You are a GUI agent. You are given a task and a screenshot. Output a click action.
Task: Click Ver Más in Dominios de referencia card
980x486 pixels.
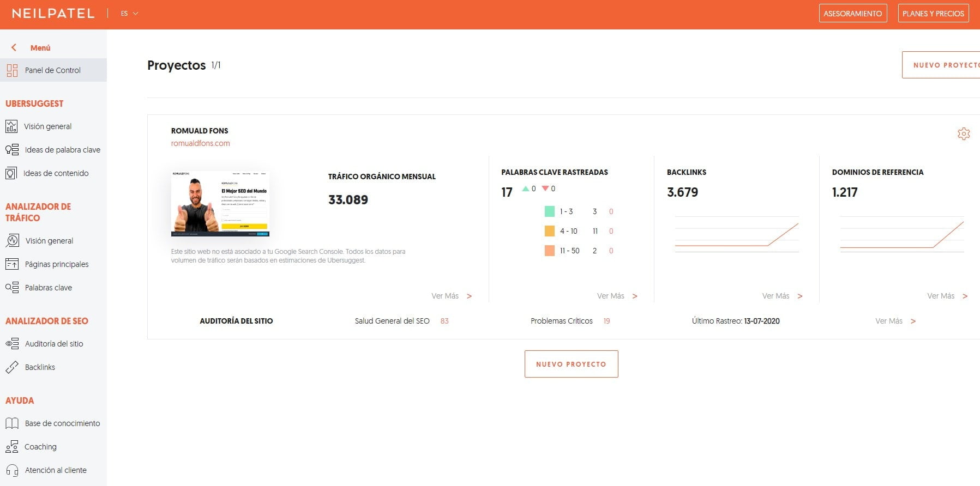[941, 296]
